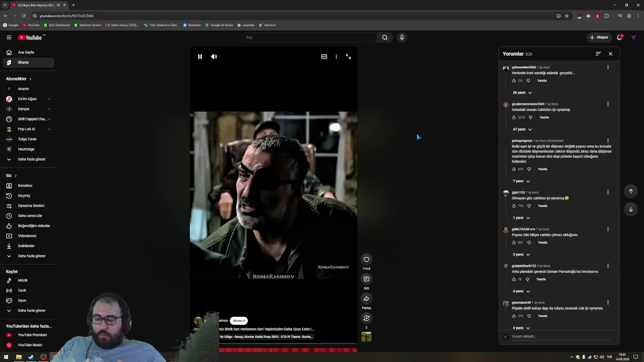Open the YouTube account avatar menu
Viewport: 644px width, 362px height.
click(x=633, y=37)
